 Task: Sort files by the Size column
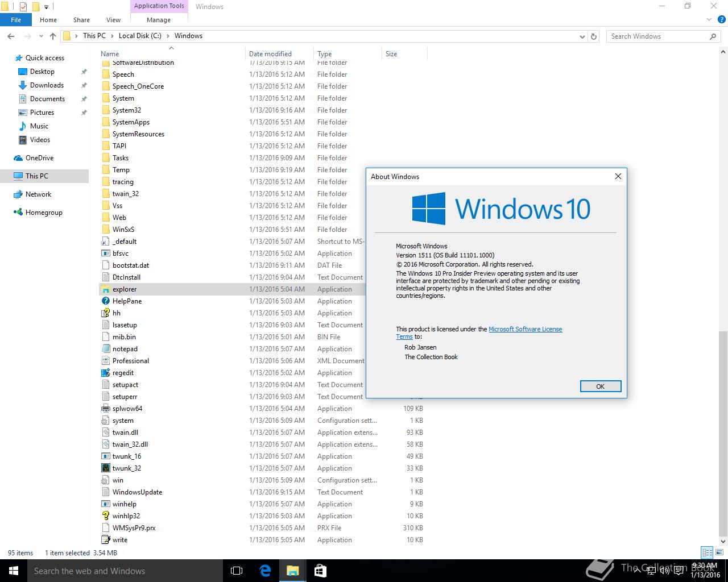404,54
